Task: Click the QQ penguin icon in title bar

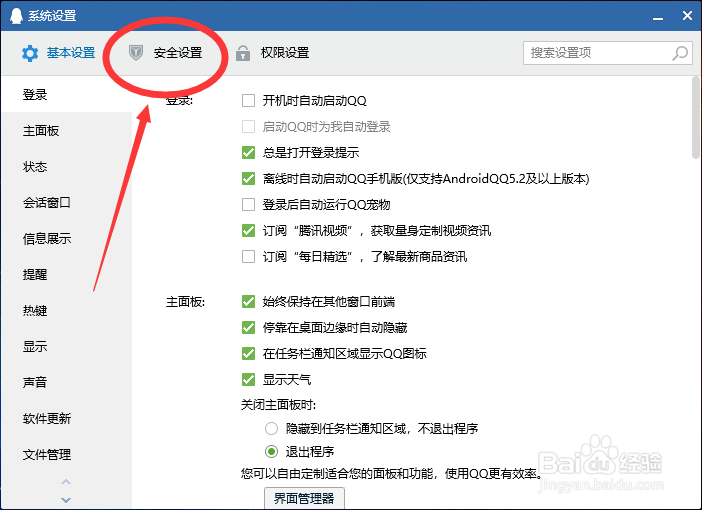Action: [x=16, y=16]
